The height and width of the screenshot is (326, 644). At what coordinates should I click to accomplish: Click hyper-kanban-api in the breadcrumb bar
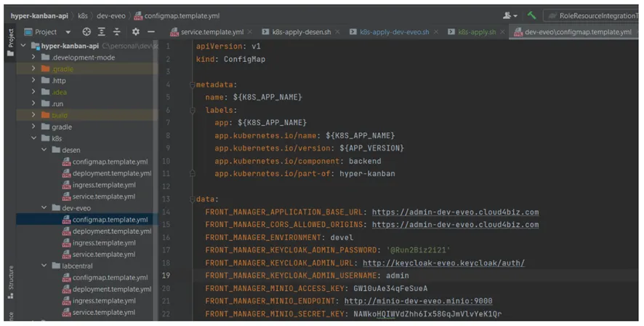click(x=39, y=15)
